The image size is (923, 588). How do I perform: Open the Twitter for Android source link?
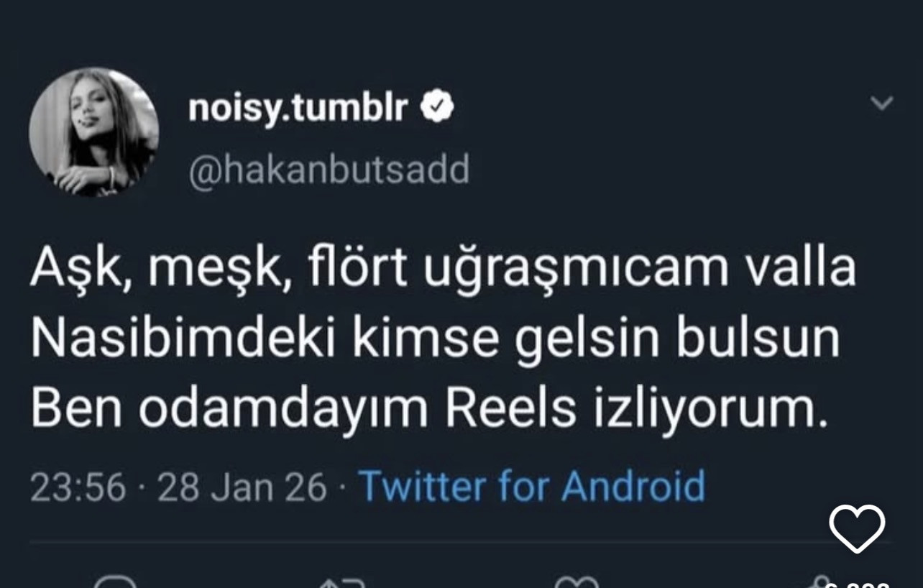click(531, 486)
